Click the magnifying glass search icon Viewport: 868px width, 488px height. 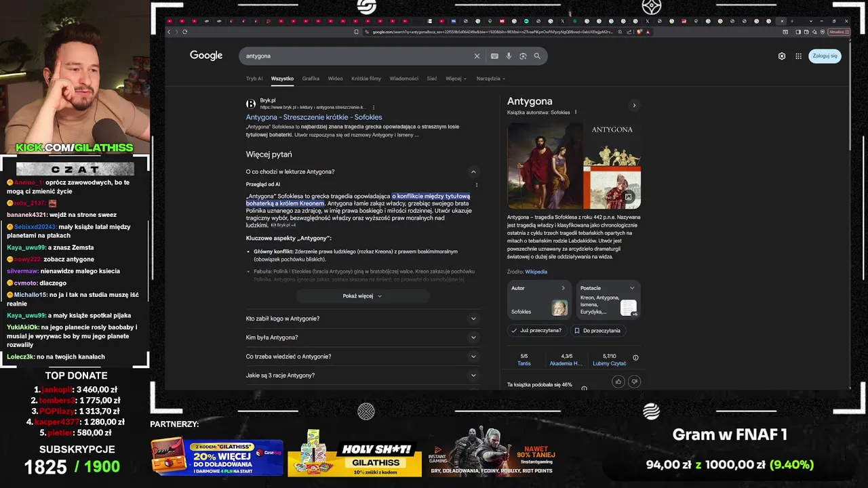pos(537,56)
